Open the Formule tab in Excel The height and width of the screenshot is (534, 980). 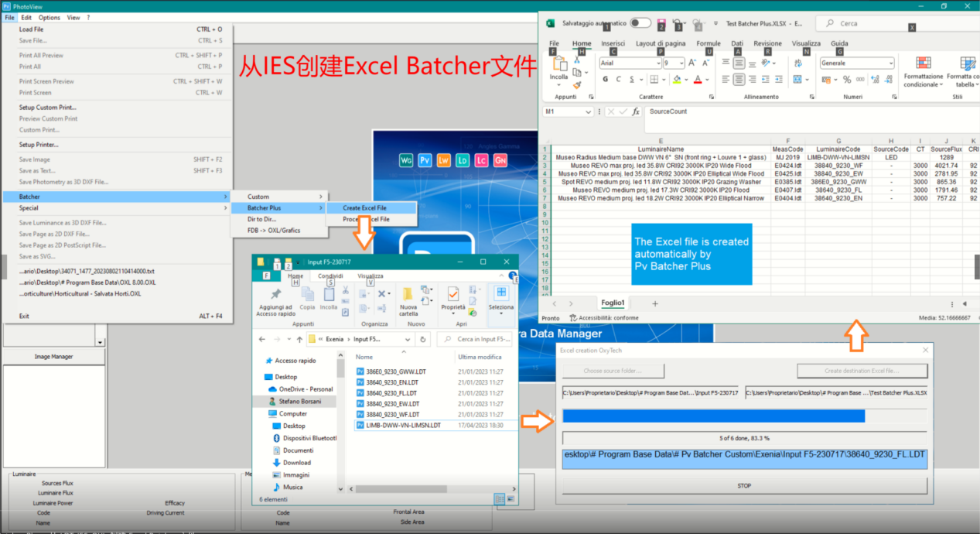pos(708,43)
